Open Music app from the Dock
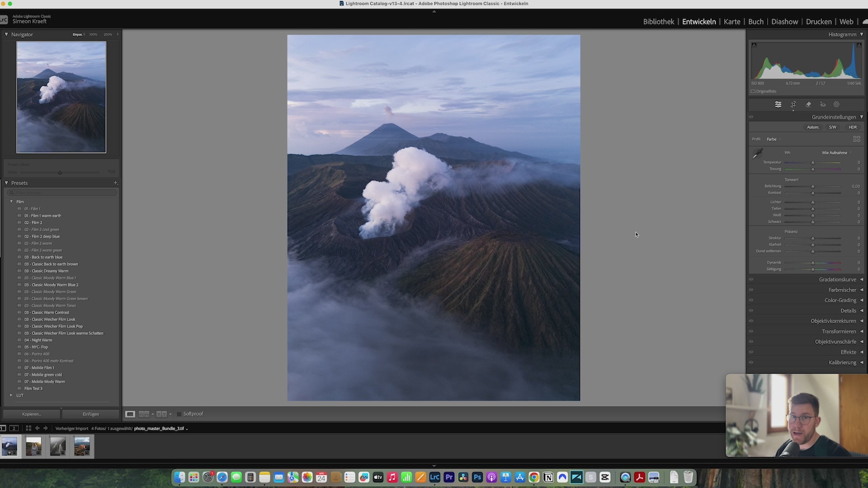Image resolution: width=868 pixels, height=488 pixels. click(x=392, y=477)
